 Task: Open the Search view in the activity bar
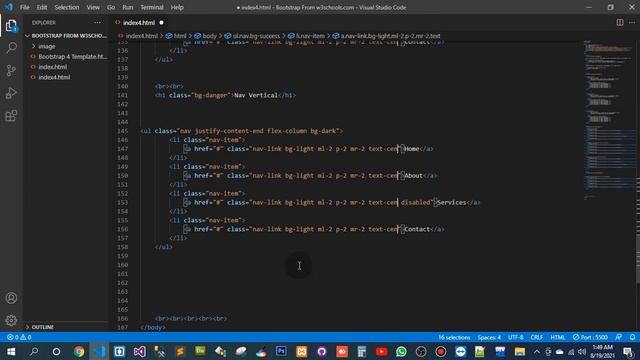(x=11, y=48)
